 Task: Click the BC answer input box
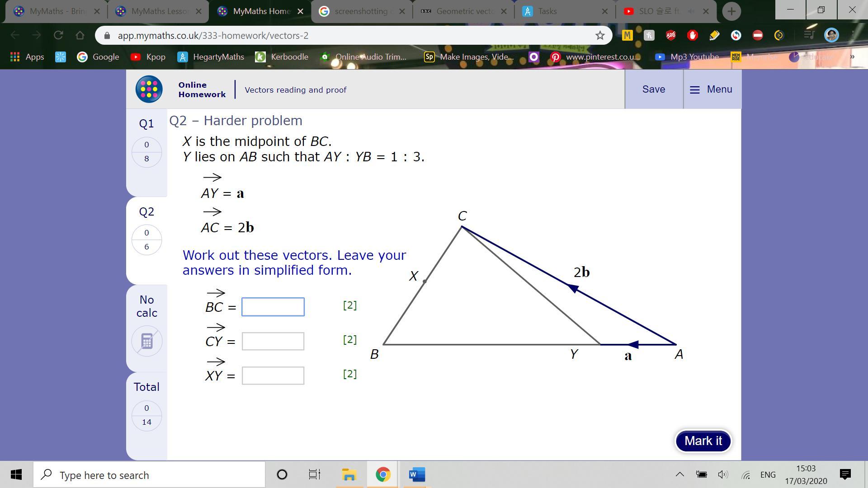[273, 307]
